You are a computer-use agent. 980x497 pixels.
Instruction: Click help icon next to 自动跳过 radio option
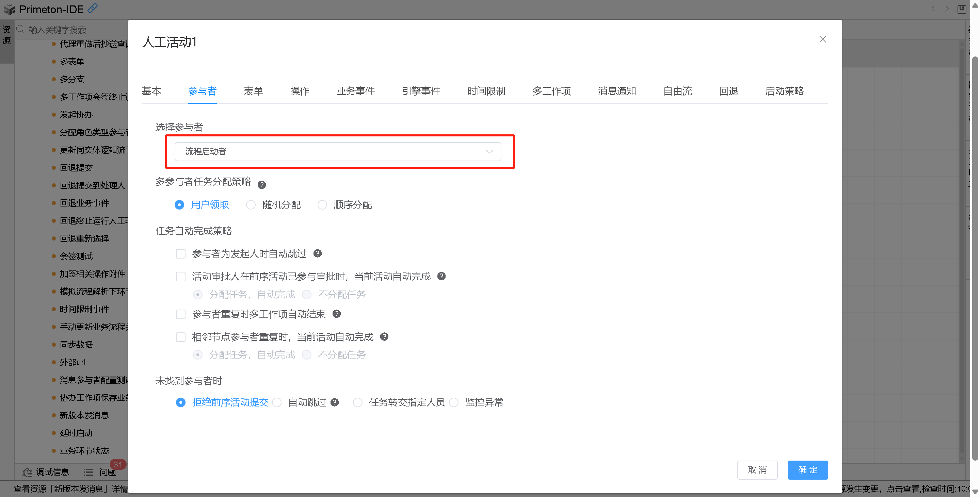[x=334, y=402]
